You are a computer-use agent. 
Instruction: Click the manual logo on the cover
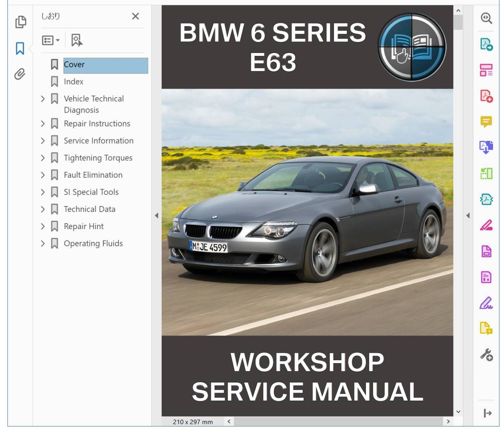click(412, 47)
